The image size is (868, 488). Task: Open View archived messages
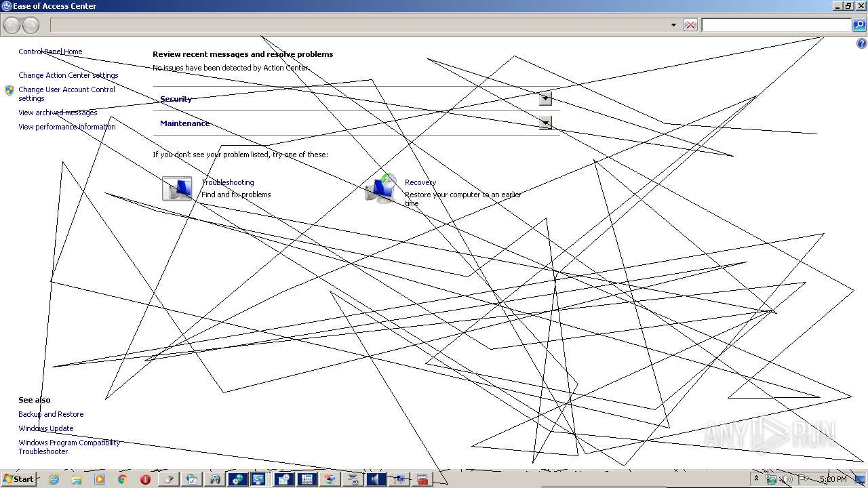tap(58, 113)
